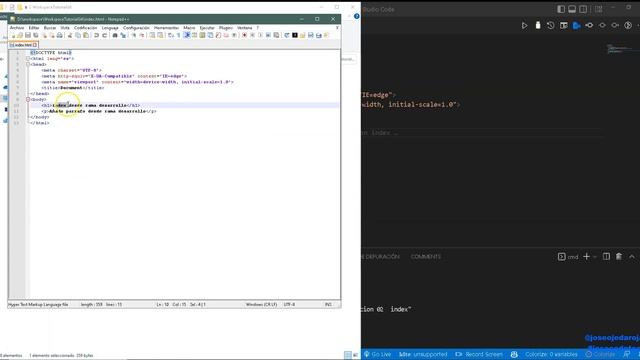Click the Open file icon in Notepad++

pos(20,35)
